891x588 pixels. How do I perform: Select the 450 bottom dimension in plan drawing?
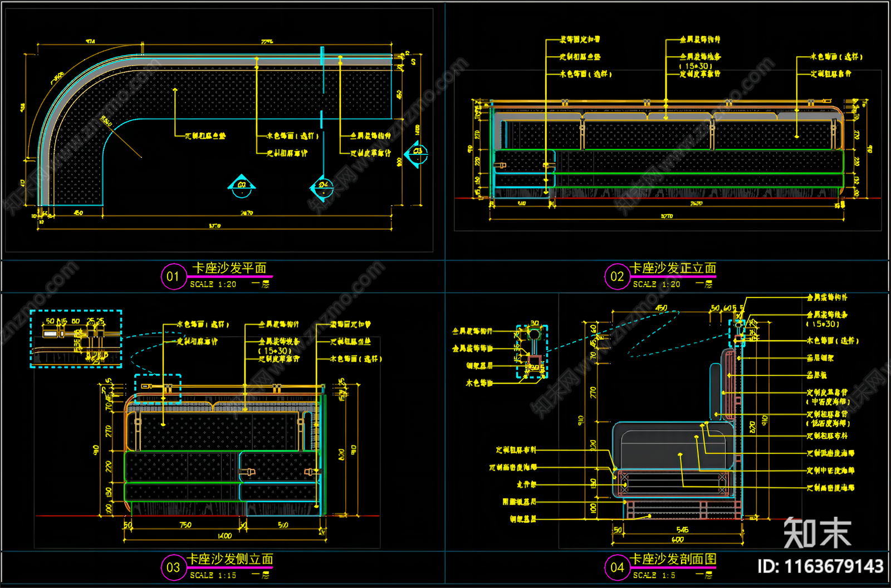click(79, 213)
